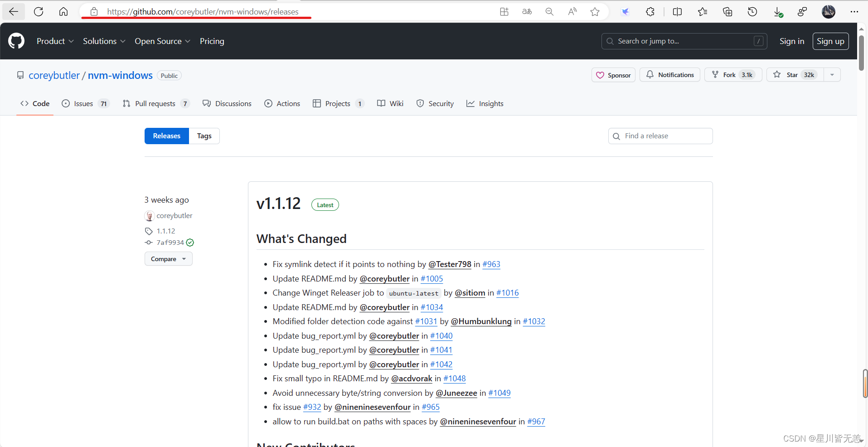Open issue #932 link
The width and height of the screenshot is (868, 447).
[312, 407]
